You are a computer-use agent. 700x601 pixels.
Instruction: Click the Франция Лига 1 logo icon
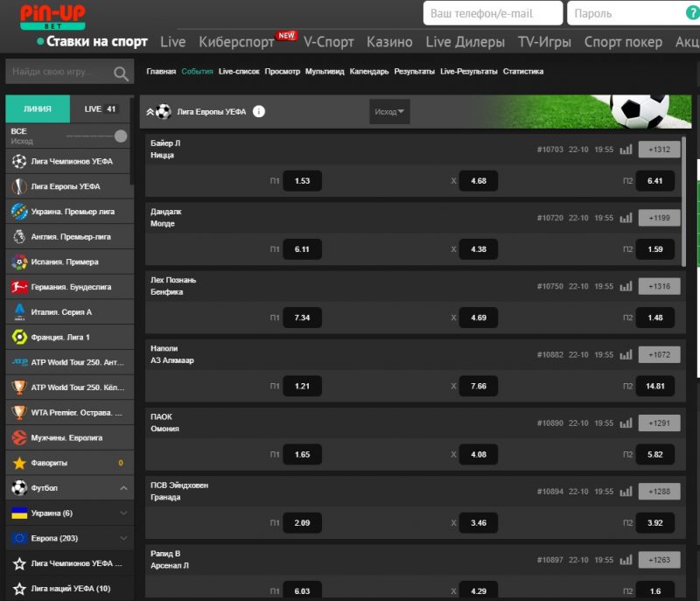[19, 337]
